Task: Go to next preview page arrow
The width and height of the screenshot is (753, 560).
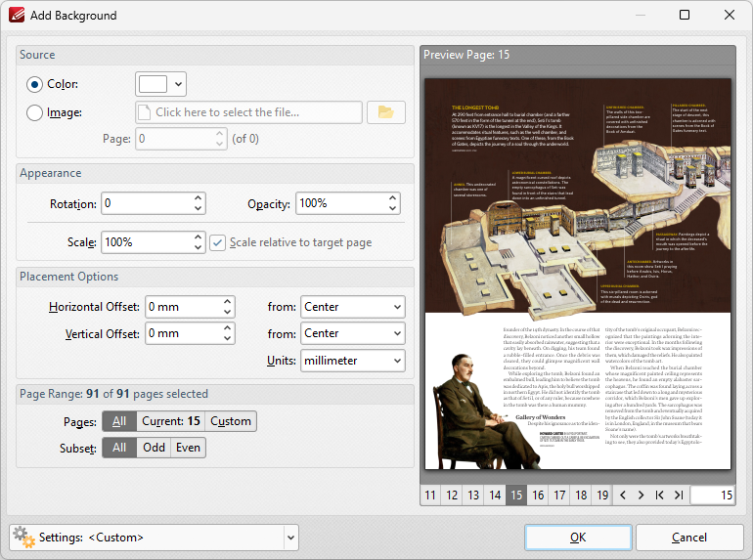Action: point(642,495)
